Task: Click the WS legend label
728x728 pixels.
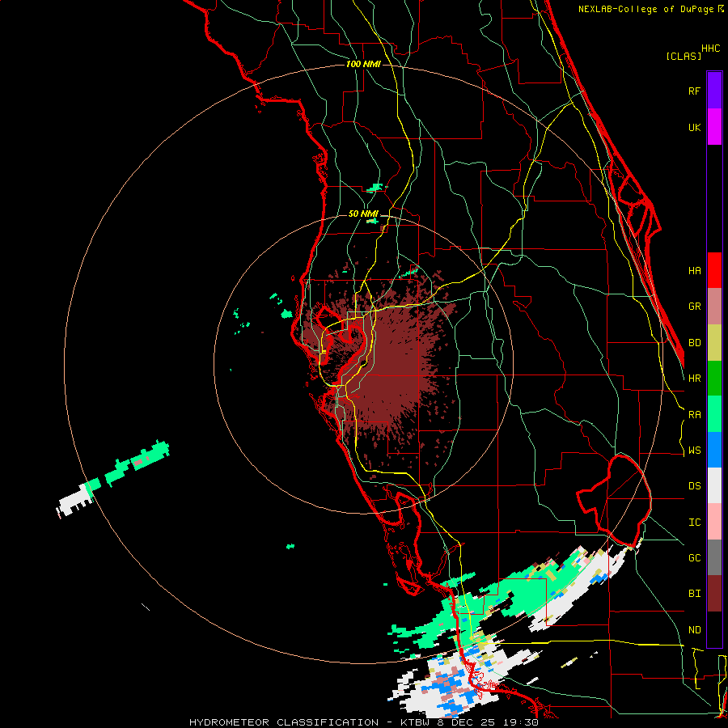Action: pyautogui.click(x=695, y=450)
